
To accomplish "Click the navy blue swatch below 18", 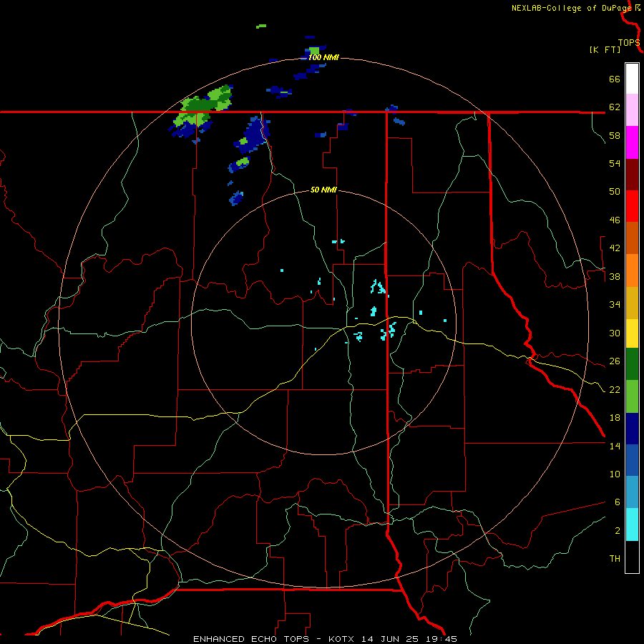I will (632, 429).
